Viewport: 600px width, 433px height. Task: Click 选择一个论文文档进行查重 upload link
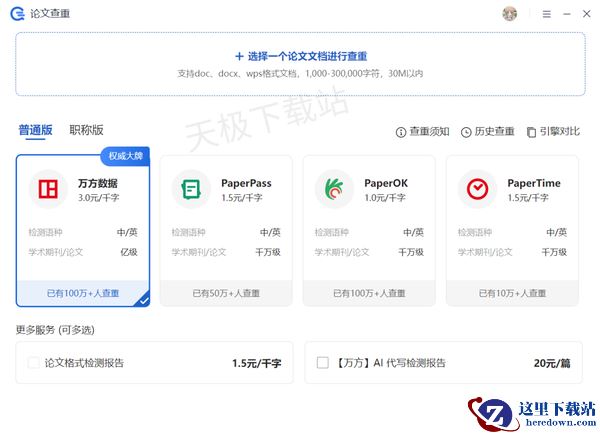click(x=308, y=57)
